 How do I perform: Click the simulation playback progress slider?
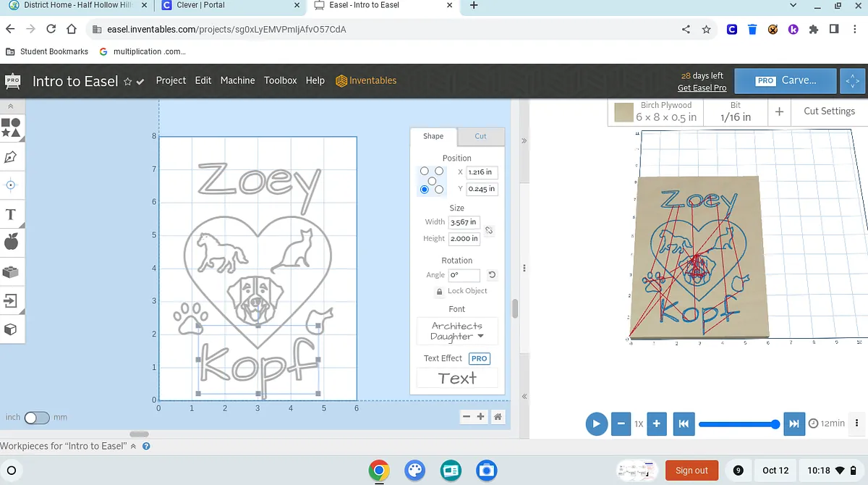738,423
